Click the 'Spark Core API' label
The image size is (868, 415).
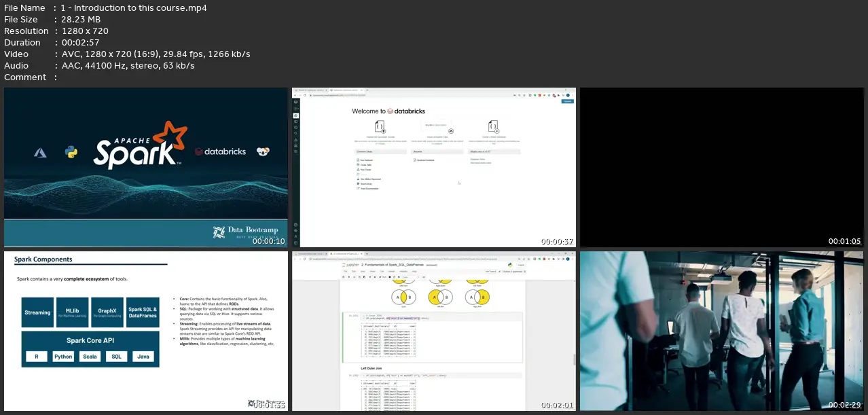click(x=90, y=340)
